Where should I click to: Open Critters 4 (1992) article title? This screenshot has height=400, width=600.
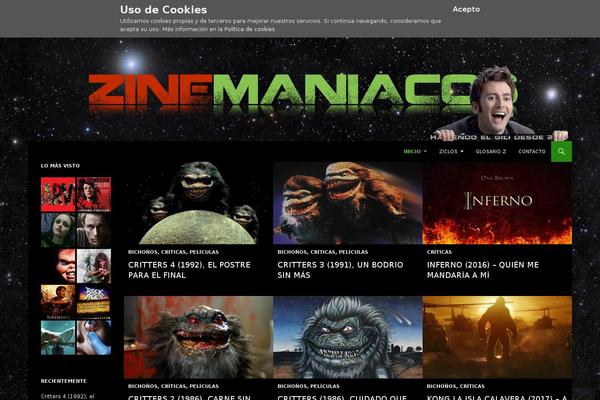[x=189, y=270]
